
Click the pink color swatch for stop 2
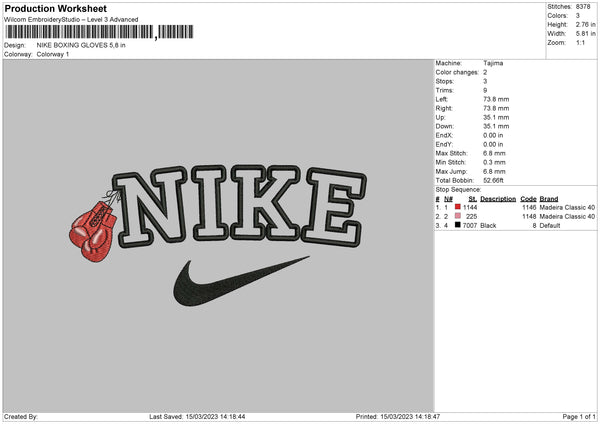pos(457,216)
